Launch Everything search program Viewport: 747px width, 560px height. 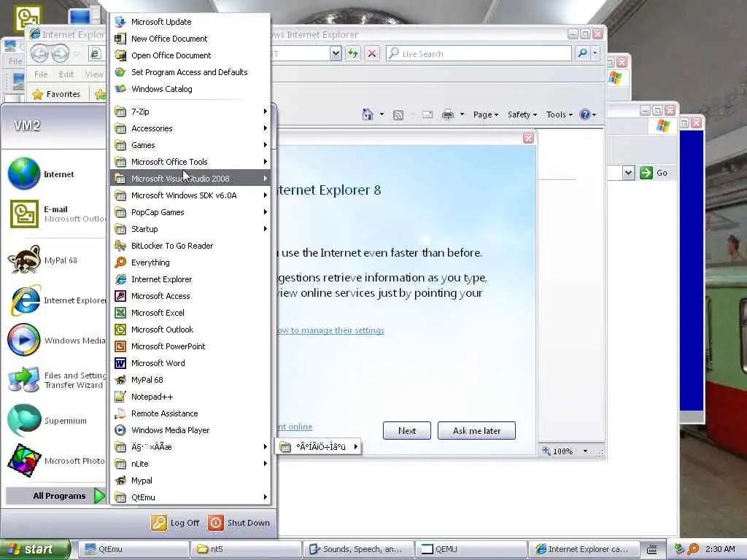(x=190, y=262)
